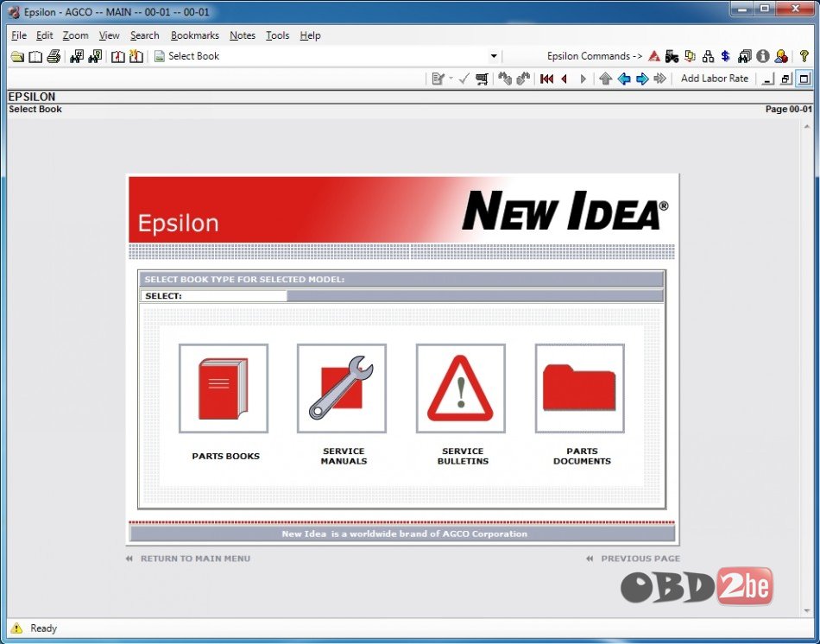Click the yellow stacked documents command icon
This screenshot has width=820, height=644.
691,56
